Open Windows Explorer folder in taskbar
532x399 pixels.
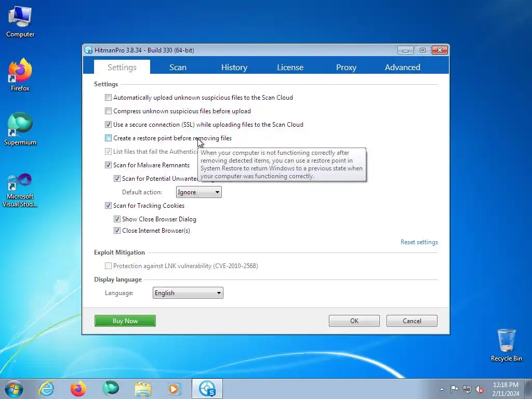coord(143,389)
